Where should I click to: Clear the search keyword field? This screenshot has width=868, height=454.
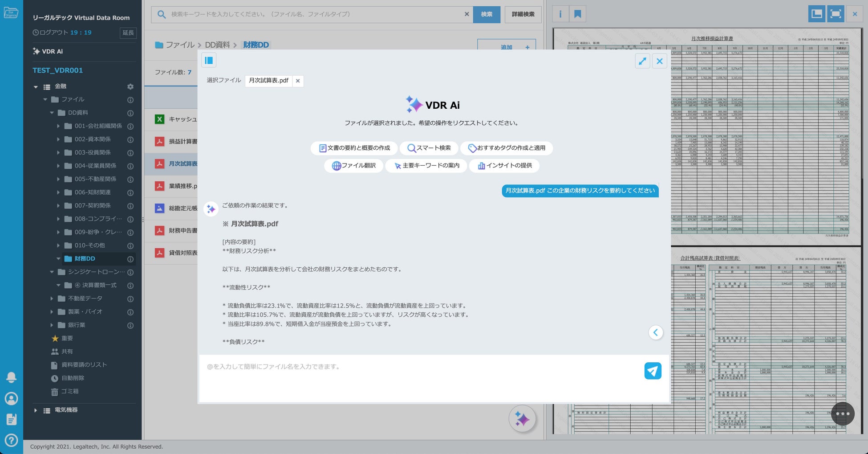coord(466,14)
